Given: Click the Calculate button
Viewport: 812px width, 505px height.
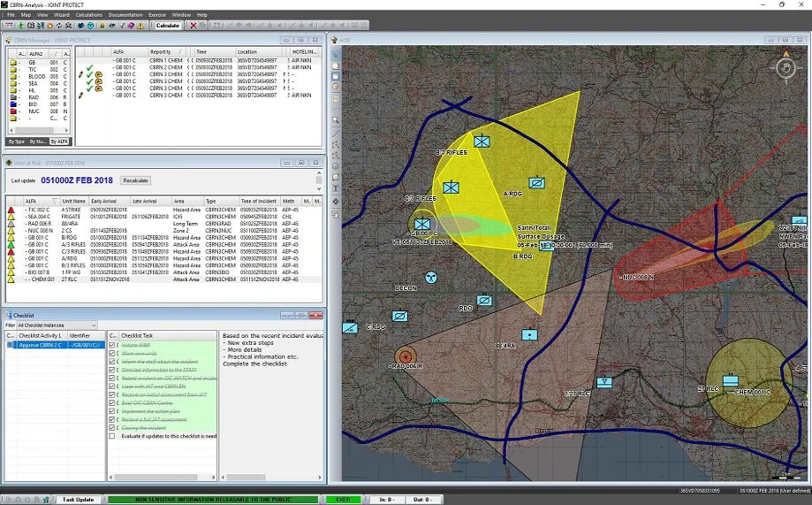Looking at the screenshot, I should click(x=167, y=26).
